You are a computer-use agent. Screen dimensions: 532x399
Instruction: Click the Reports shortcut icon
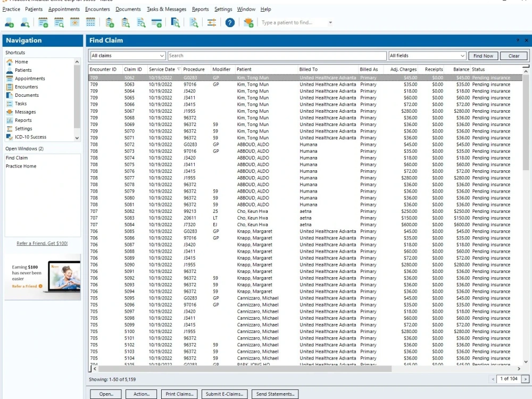click(10, 120)
